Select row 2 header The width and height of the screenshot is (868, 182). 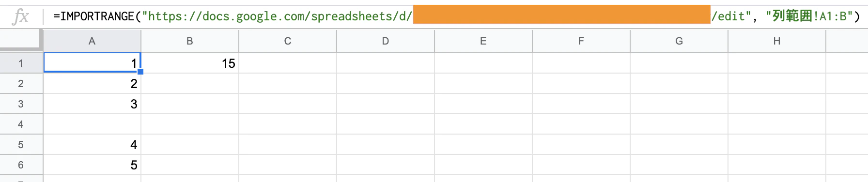pyautogui.click(x=21, y=83)
